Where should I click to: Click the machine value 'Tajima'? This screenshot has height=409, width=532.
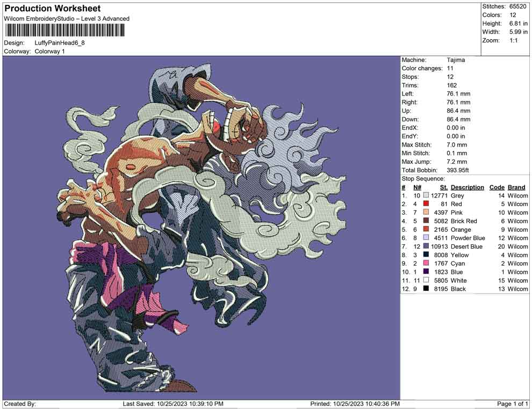(x=456, y=60)
